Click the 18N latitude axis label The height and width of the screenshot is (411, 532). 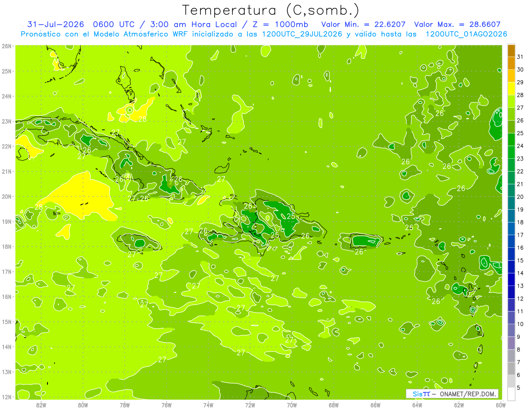(x=7, y=247)
